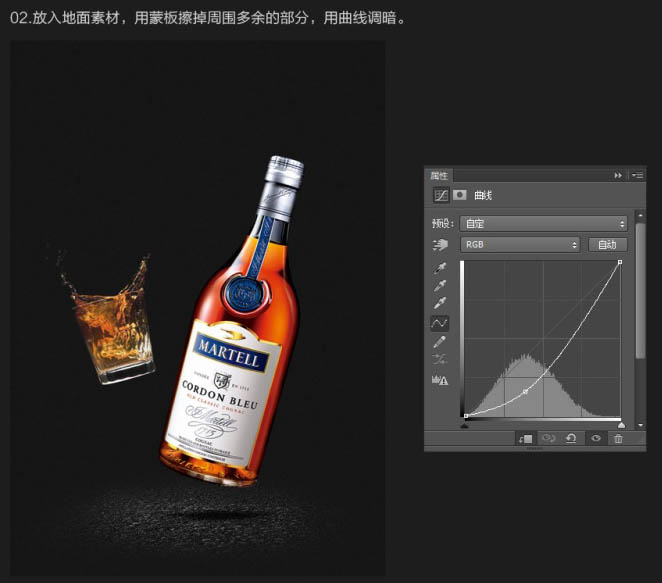Click the 预设 label text
The image size is (662, 583).
pos(442,223)
